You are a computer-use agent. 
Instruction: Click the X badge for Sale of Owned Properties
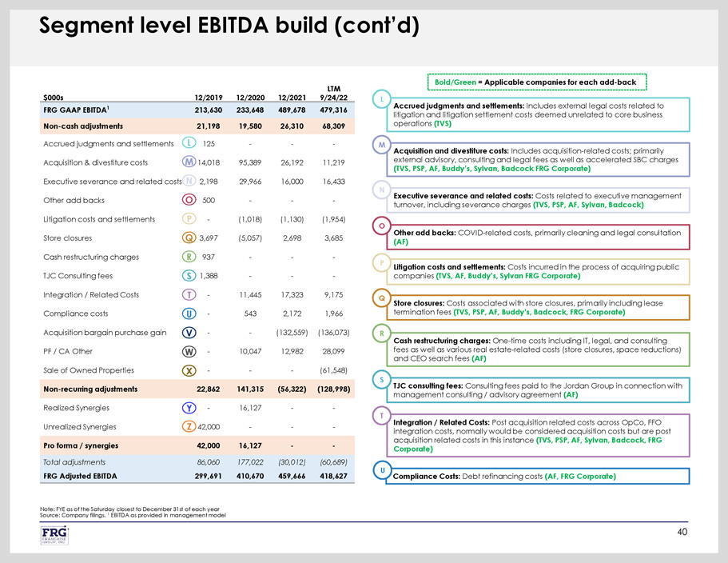189,370
